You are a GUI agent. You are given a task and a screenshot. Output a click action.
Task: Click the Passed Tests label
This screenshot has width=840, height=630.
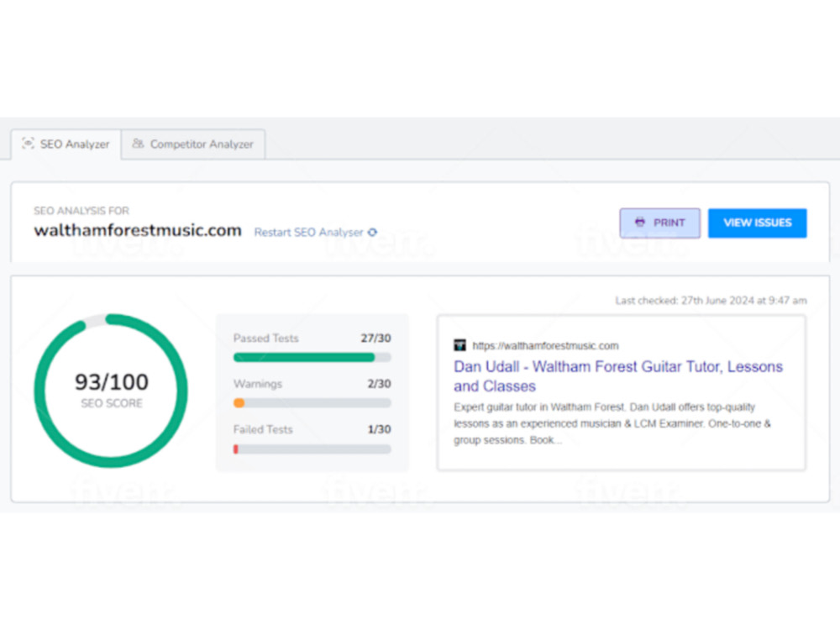(x=265, y=338)
